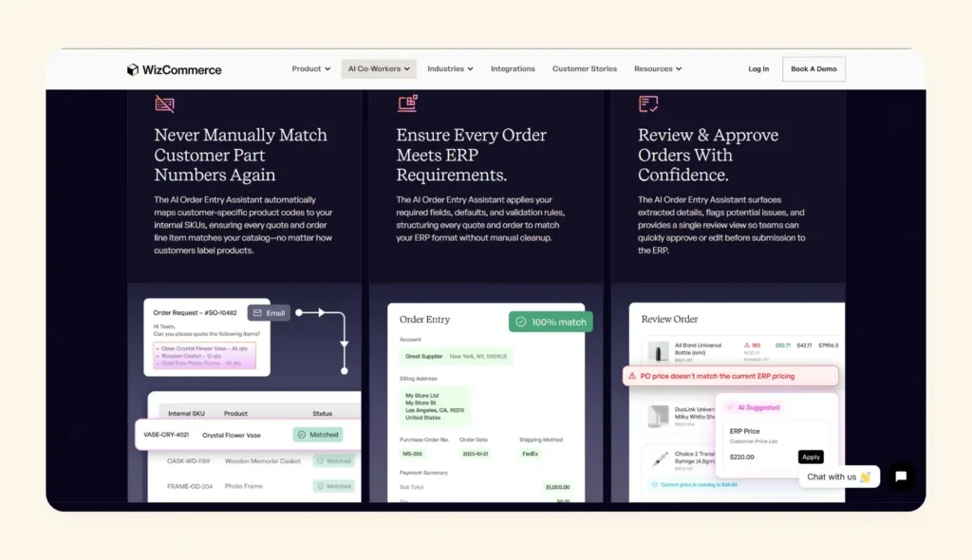Click the Ensure Every Order Meets ERP Requirements heading
972x560 pixels.
[471, 155]
